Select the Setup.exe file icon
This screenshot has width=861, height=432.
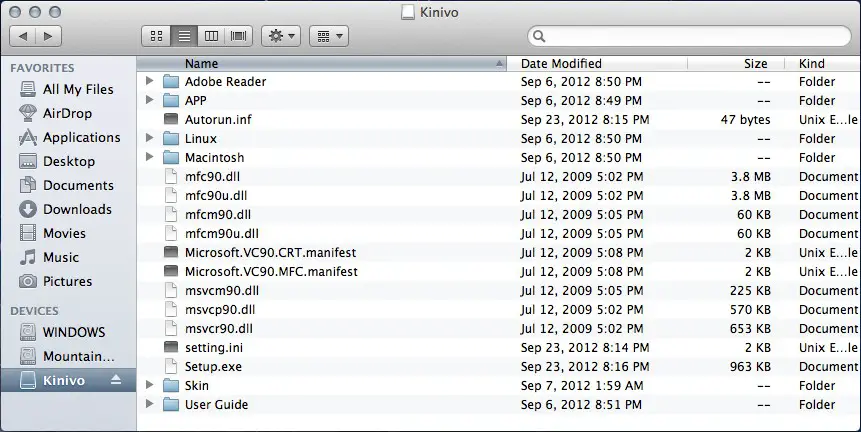[171, 366]
